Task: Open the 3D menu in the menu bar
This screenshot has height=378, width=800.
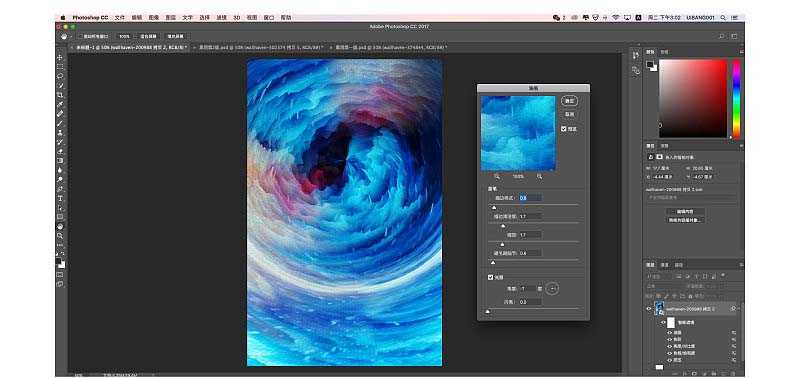Action: [x=237, y=17]
